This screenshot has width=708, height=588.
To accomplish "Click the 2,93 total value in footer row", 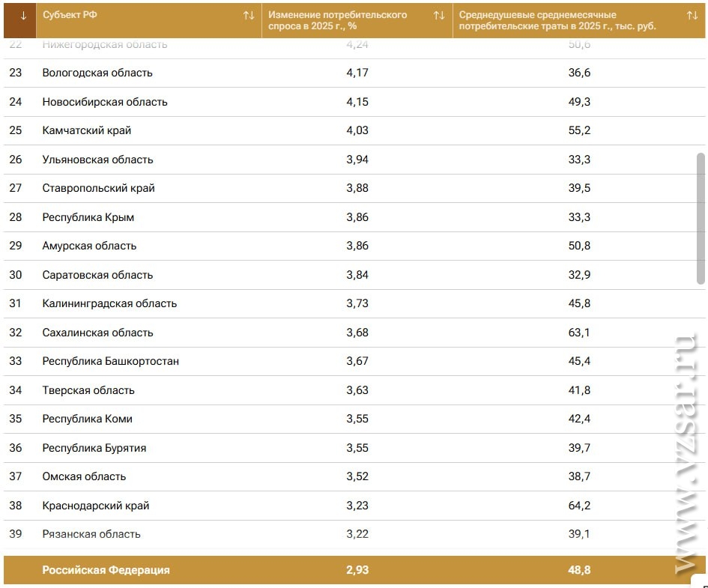I will (x=357, y=570).
